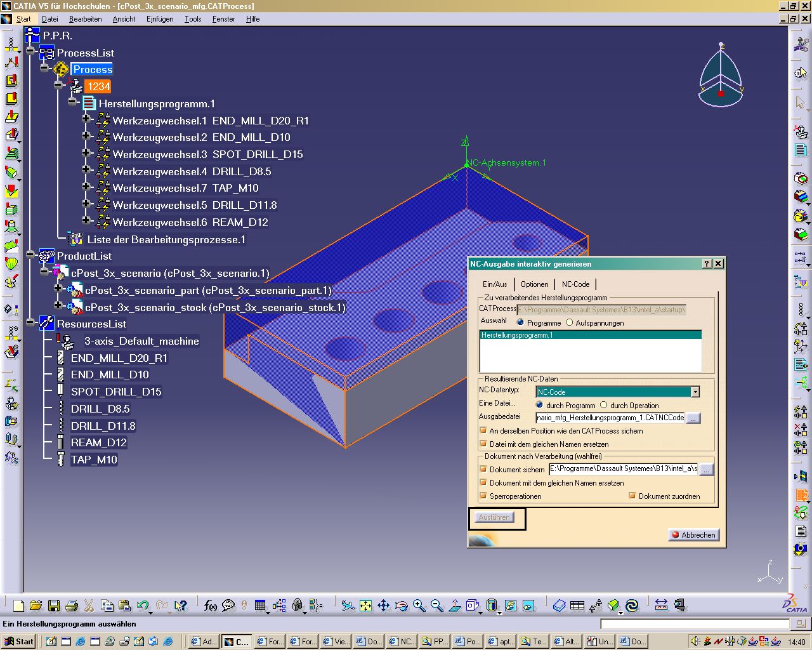Click the Zoom Out magnifier
This screenshot has height=650, width=812.
[x=437, y=606]
